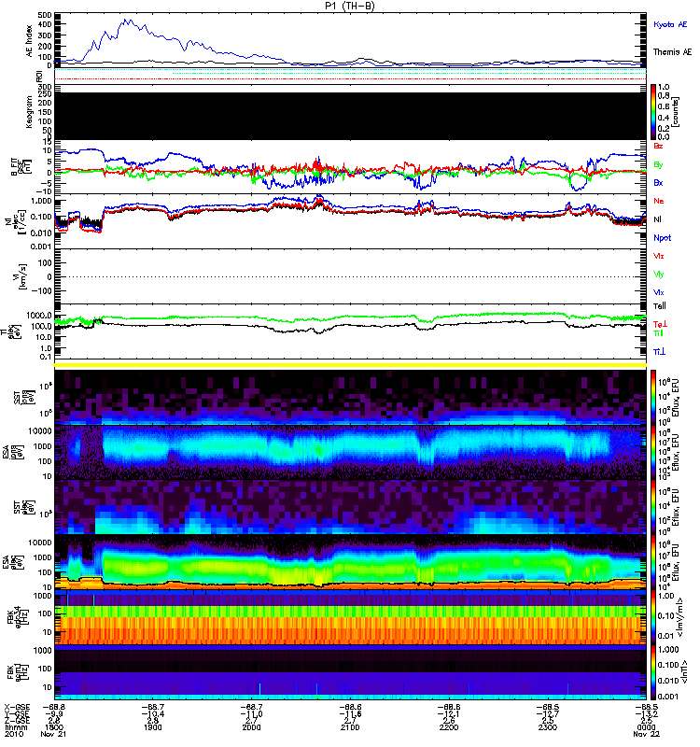Click the "1800" time tick label

click(x=54, y=727)
